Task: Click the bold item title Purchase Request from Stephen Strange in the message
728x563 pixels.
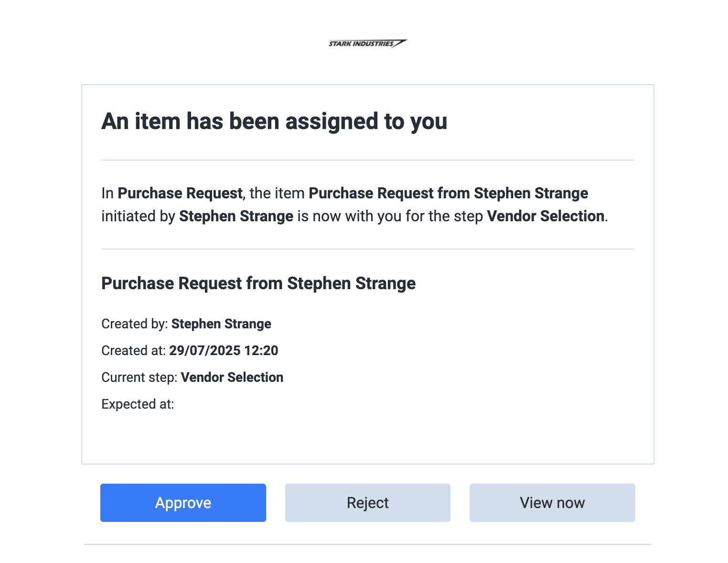Action: (449, 193)
